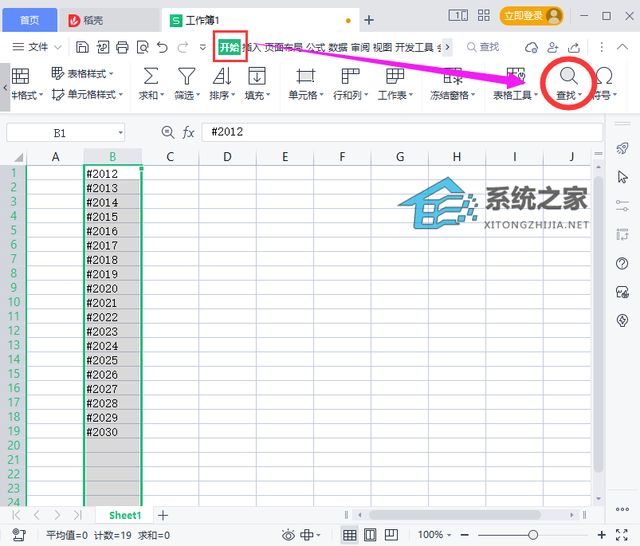
Task: Collapse the ribbon with the chevron
Action: coord(622,47)
